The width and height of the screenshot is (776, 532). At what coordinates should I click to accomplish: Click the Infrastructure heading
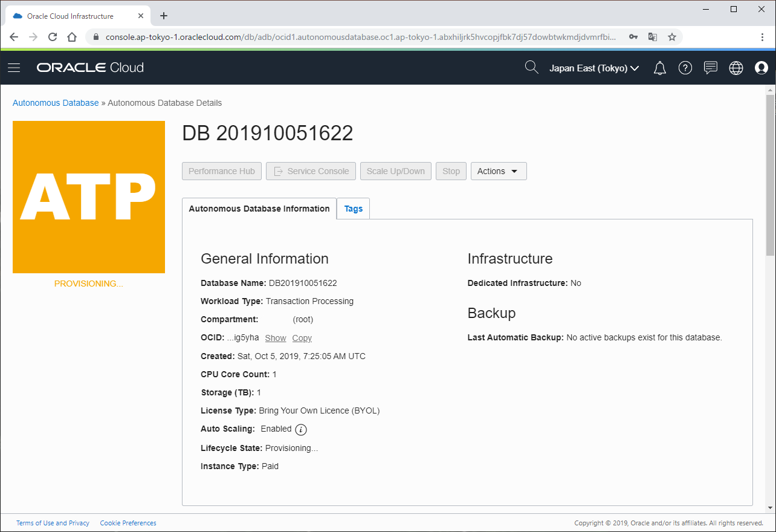tap(510, 259)
